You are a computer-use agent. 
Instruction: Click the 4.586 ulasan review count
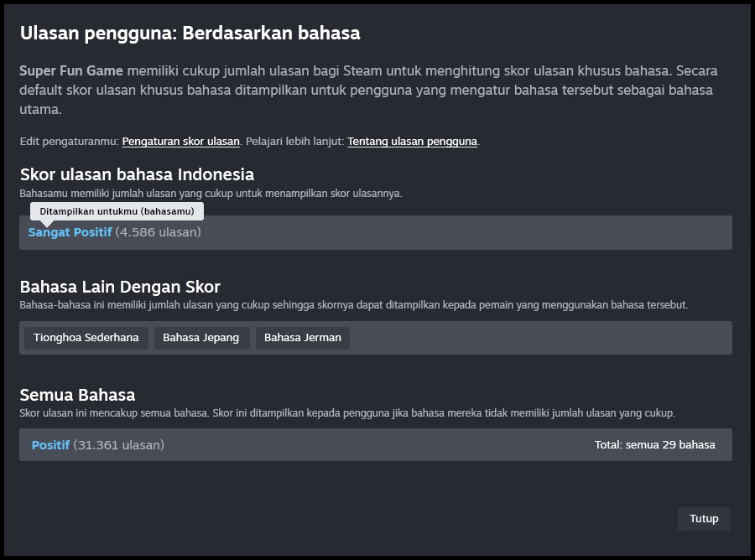pyautogui.click(x=158, y=232)
